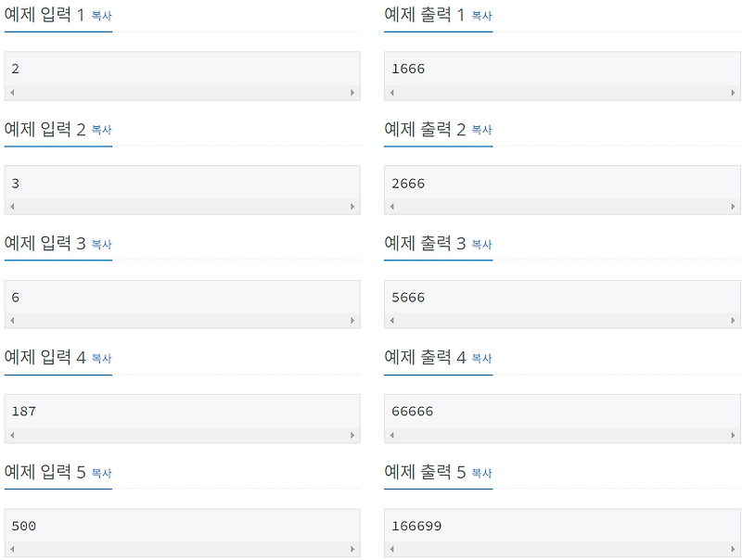Image resolution: width=742 pixels, height=560 pixels.
Task: Click right scroll arrow under 예제 출력 2 box
Action: tap(734, 206)
